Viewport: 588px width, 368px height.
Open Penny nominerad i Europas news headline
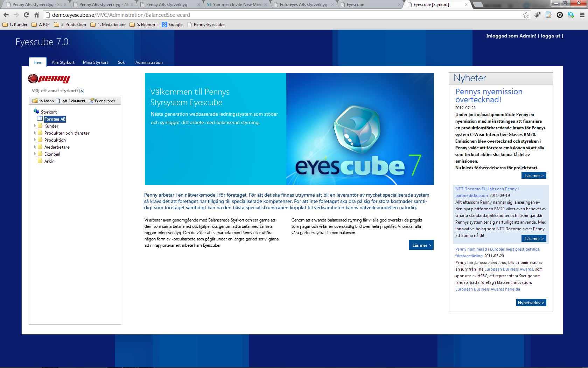(497, 252)
